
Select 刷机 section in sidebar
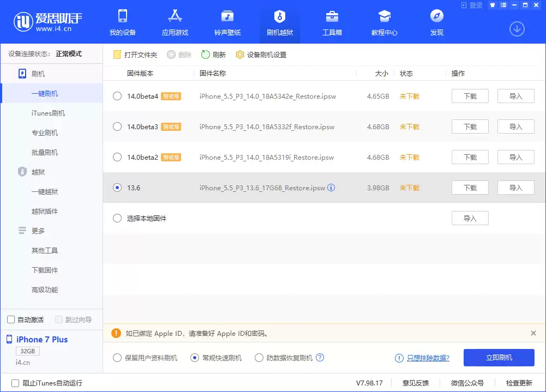click(51, 74)
